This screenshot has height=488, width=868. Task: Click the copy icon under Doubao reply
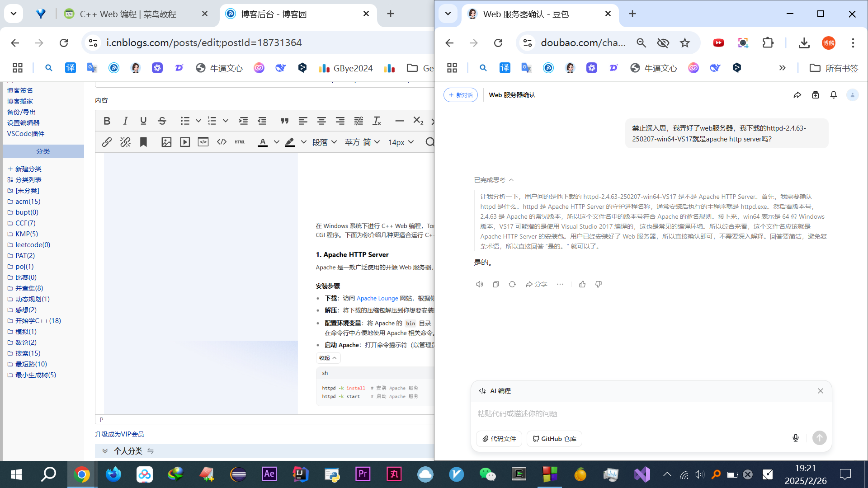point(495,284)
